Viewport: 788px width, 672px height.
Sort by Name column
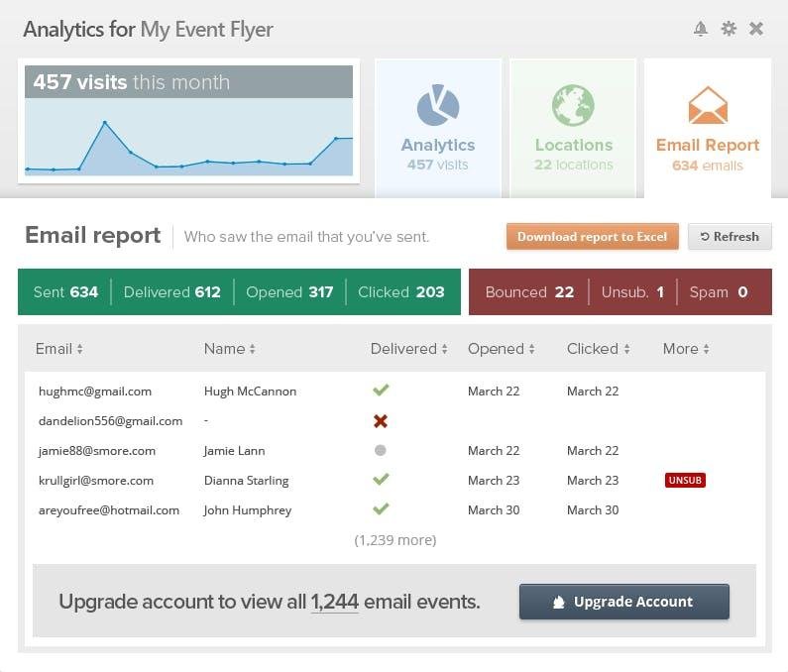[230, 349]
